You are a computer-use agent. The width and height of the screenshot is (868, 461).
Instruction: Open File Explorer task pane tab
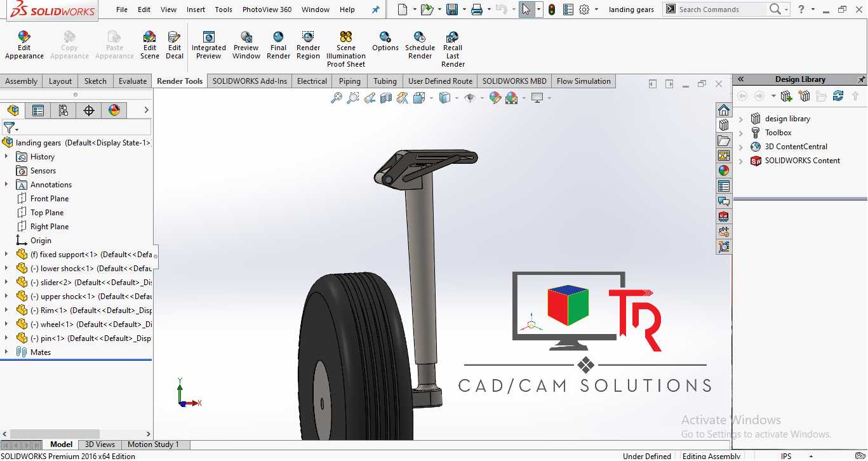click(x=724, y=140)
